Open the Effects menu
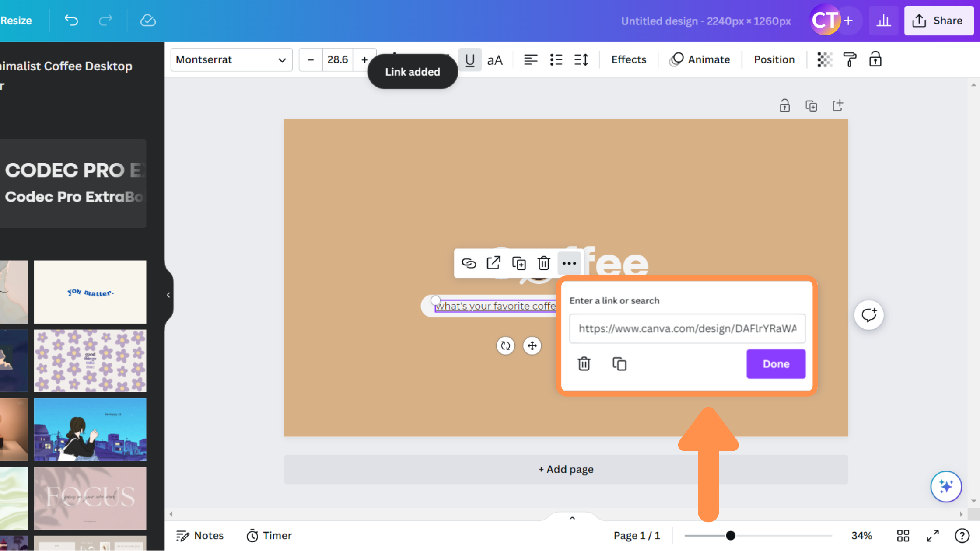This screenshot has height=551, width=980. (629, 59)
